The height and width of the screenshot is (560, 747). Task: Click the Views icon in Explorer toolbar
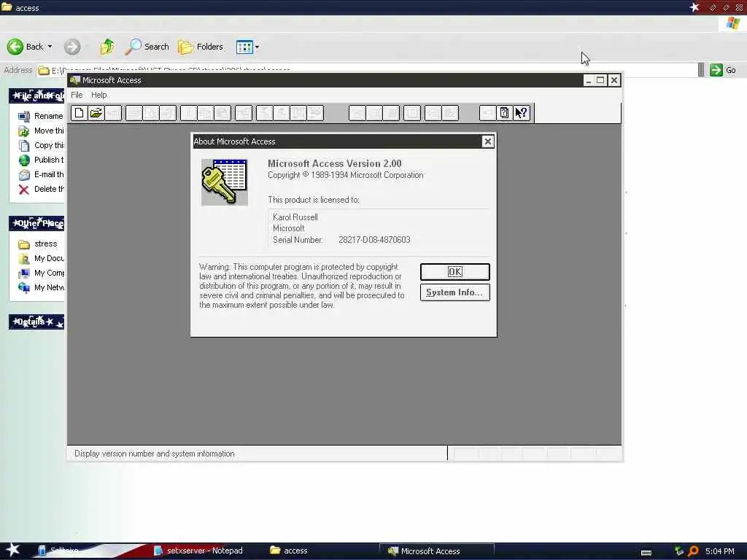tap(244, 47)
